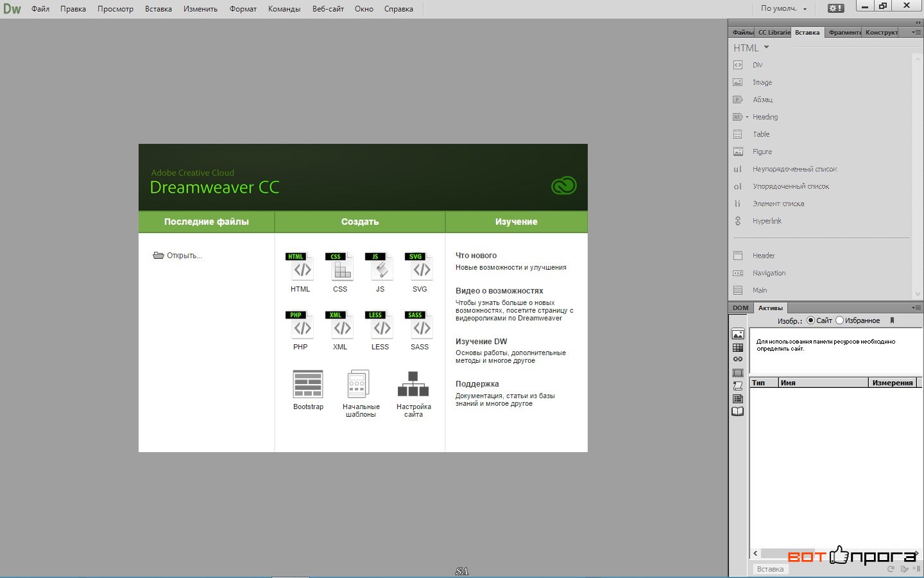Image resolution: width=924 pixels, height=578 pixels.
Task: Create a new PHP file
Action: coord(300,330)
